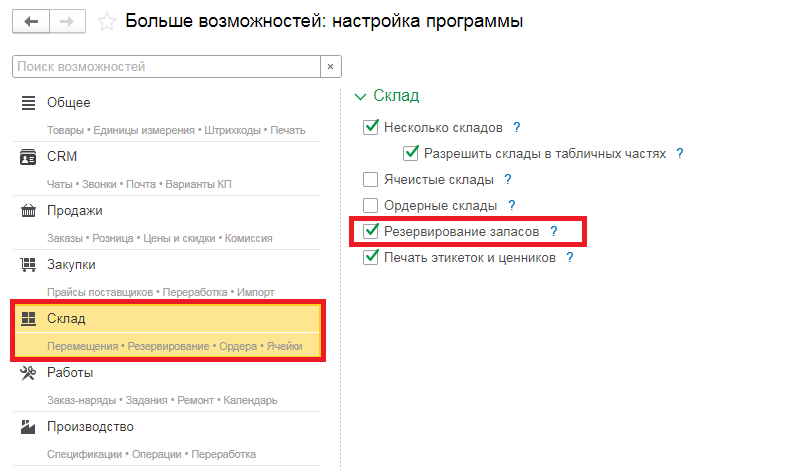Open the Продажи settings section
795x470 pixels.
pyautogui.click(x=75, y=210)
